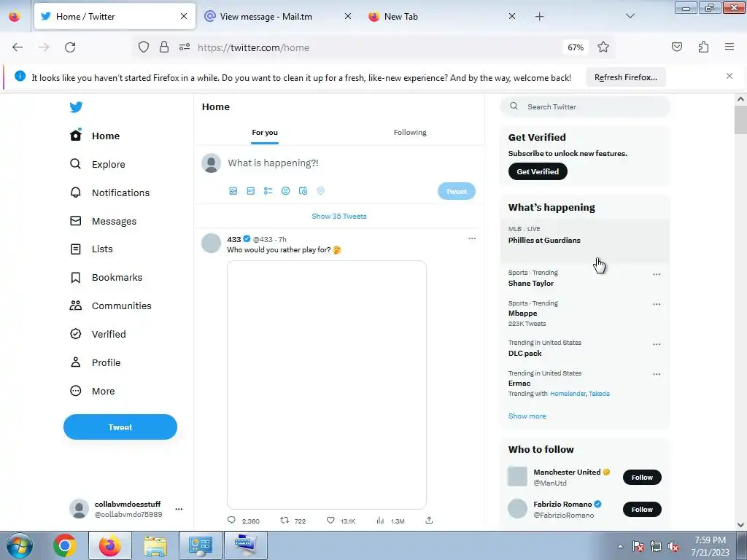Follow Fabrizio Romano
Viewport: 747px width, 560px height.
[x=642, y=510]
